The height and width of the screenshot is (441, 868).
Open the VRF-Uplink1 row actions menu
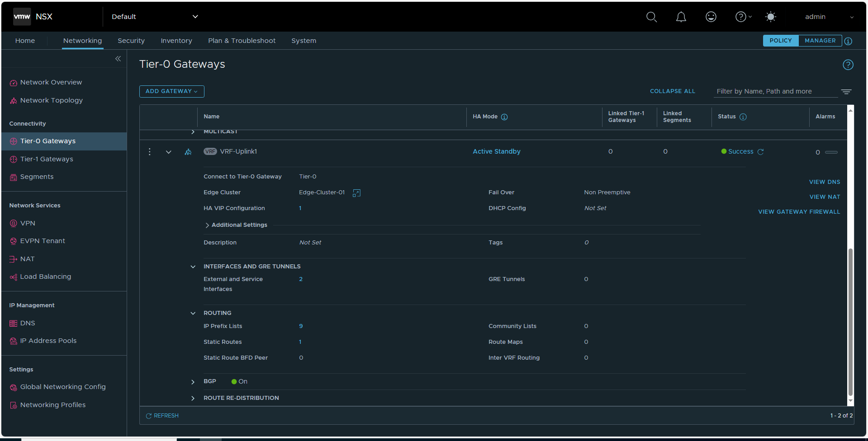click(x=150, y=152)
